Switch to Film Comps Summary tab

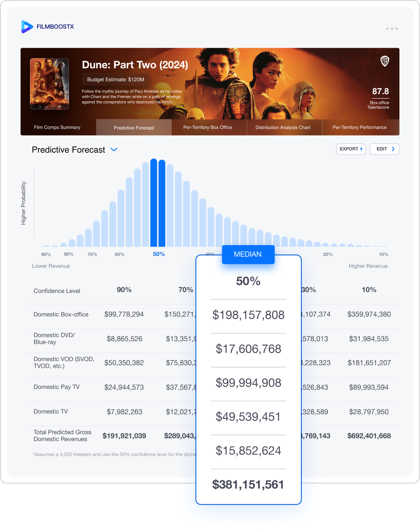[x=57, y=128]
